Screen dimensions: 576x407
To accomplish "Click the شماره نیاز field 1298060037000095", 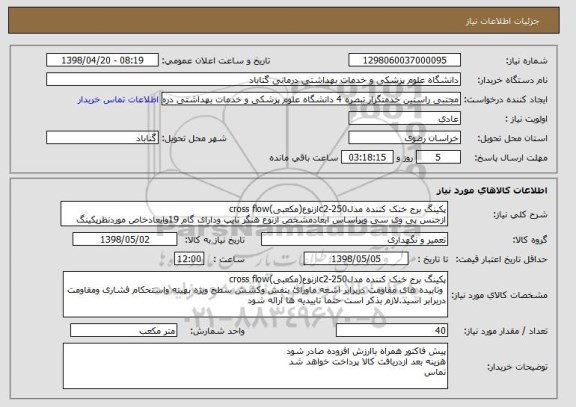I will (x=404, y=60).
